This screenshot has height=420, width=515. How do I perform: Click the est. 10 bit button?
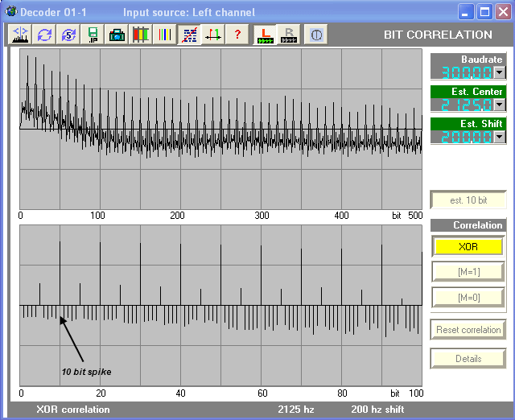(x=468, y=200)
